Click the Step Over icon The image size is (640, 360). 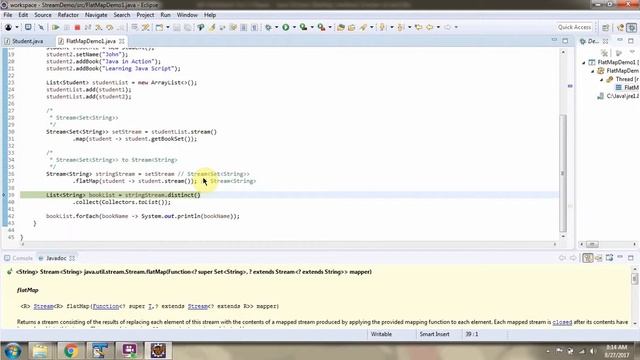(x=109, y=27)
